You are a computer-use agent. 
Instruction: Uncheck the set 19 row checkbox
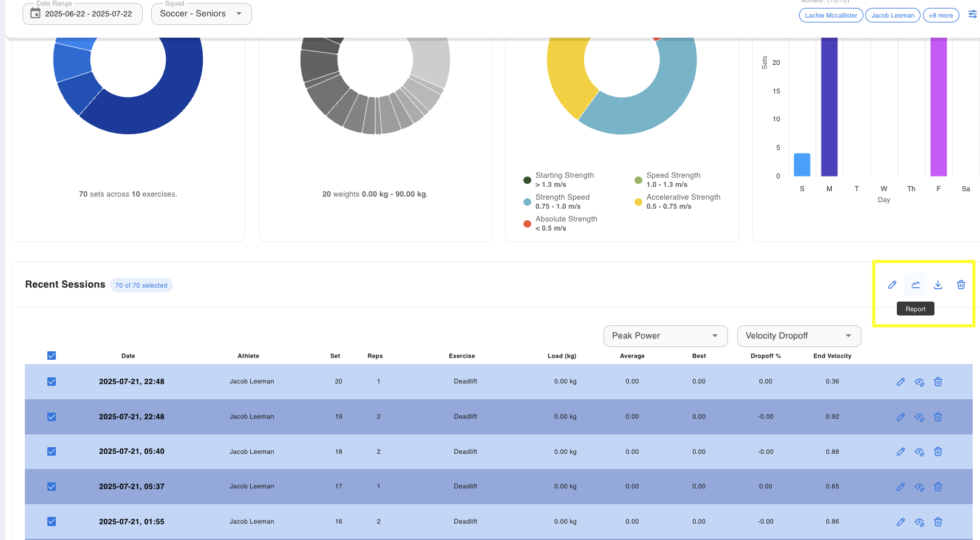click(x=52, y=417)
